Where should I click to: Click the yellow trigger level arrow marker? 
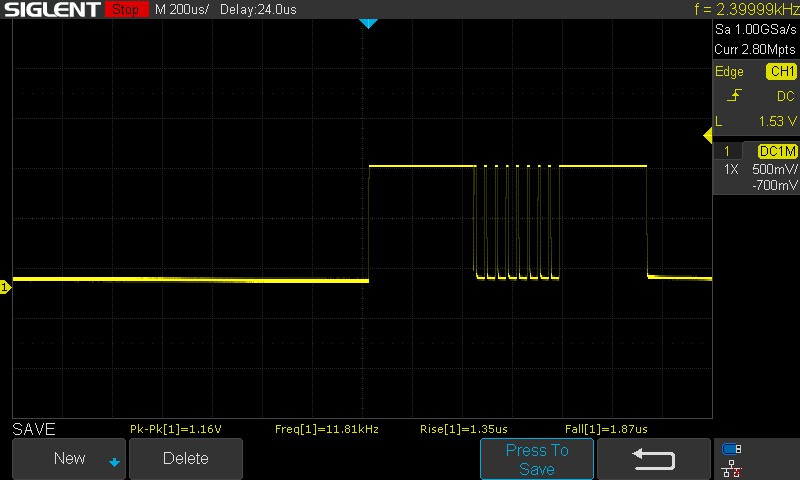point(707,136)
